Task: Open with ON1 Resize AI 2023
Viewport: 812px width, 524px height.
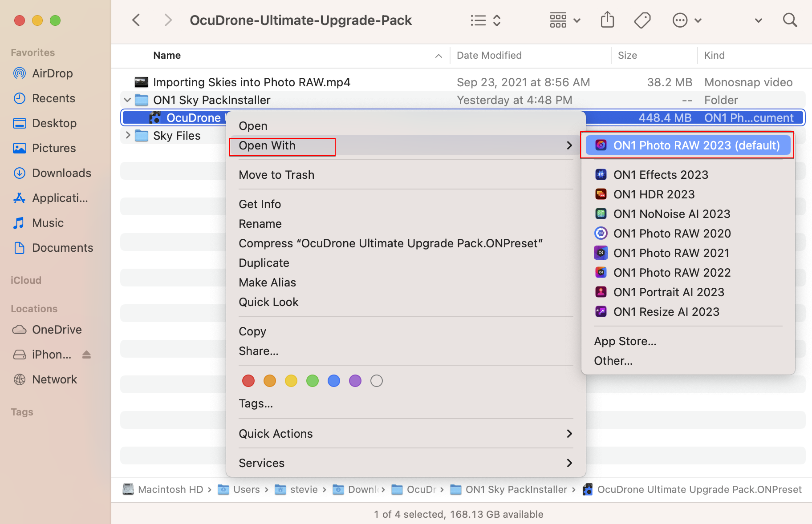Action: tap(666, 312)
